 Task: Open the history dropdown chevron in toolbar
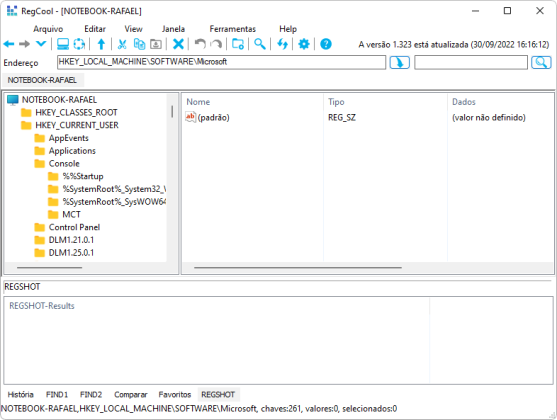(x=41, y=44)
